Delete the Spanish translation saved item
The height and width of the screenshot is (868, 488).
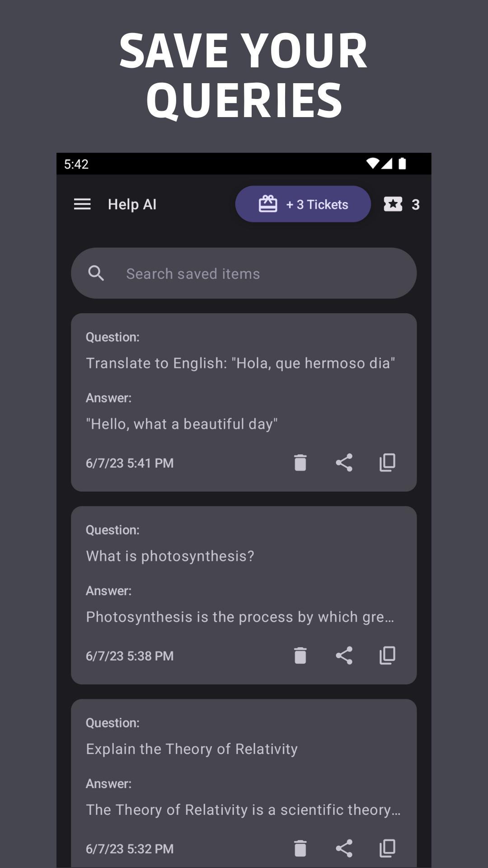(300, 462)
